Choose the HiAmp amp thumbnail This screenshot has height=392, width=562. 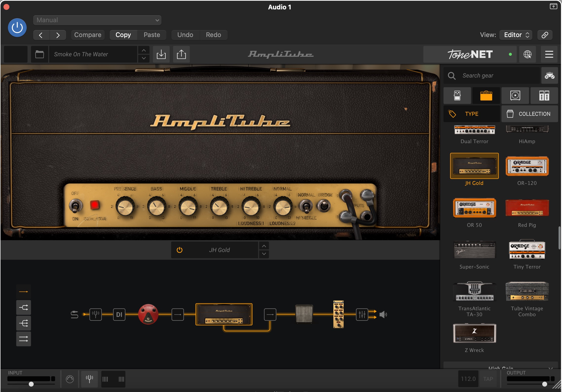pos(527,129)
